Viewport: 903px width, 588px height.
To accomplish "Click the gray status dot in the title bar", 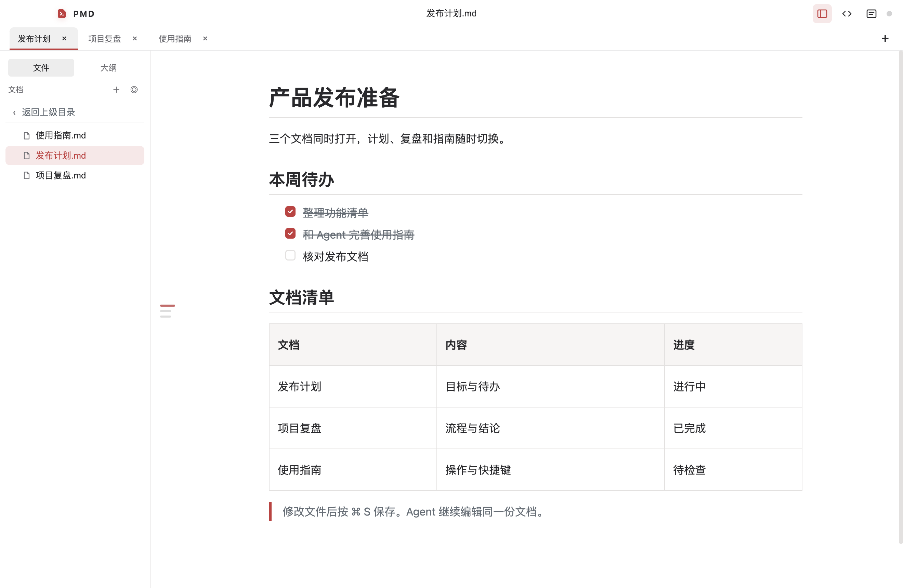I will click(889, 14).
